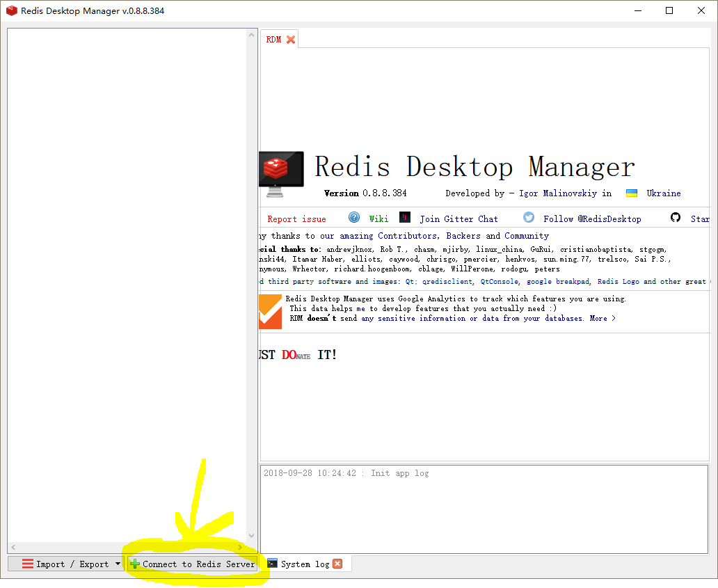
Task: Minimize the Redis Desktop Manager window
Action: point(638,10)
